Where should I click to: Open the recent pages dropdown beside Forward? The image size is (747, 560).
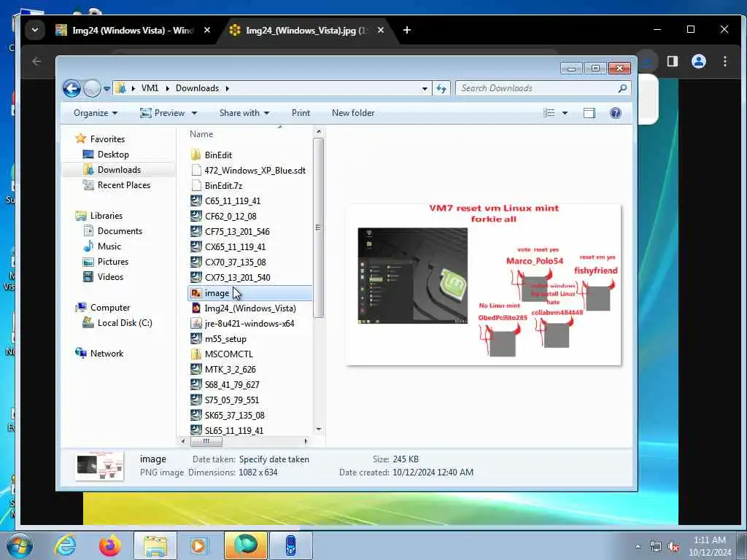click(x=107, y=88)
